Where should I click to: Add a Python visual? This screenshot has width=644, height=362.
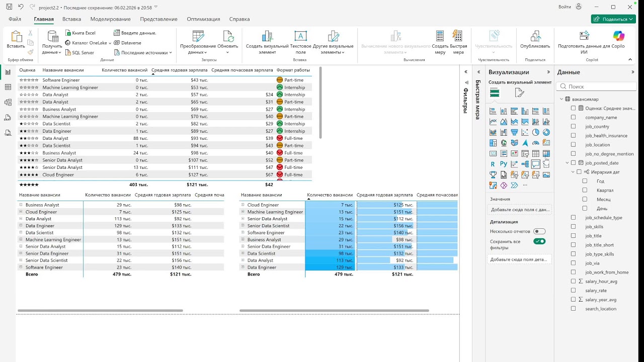(x=504, y=164)
